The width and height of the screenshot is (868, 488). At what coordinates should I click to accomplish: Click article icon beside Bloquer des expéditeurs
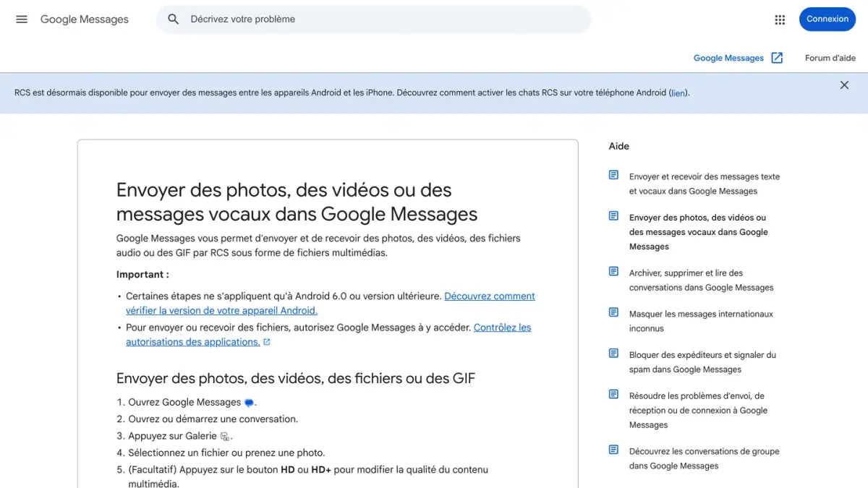613,354
